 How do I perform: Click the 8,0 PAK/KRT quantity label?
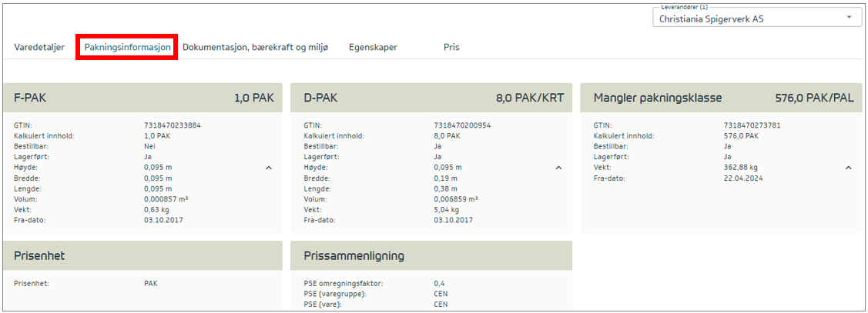[x=530, y=98]
